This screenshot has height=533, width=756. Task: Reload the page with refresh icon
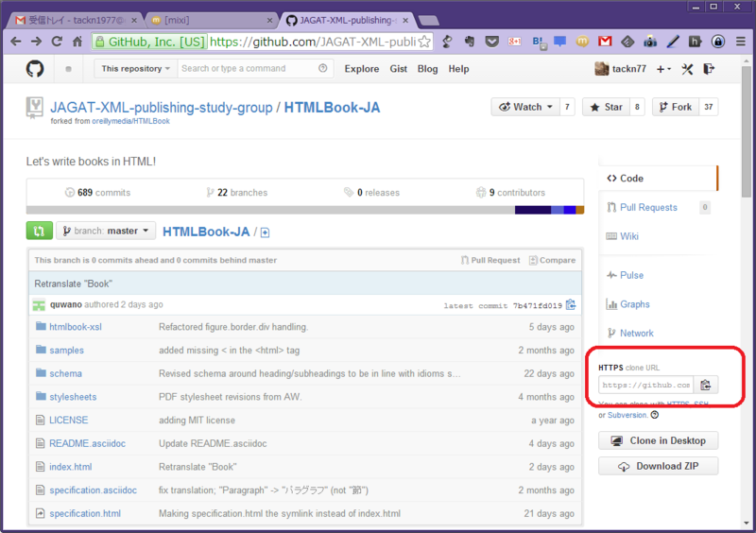57,42
